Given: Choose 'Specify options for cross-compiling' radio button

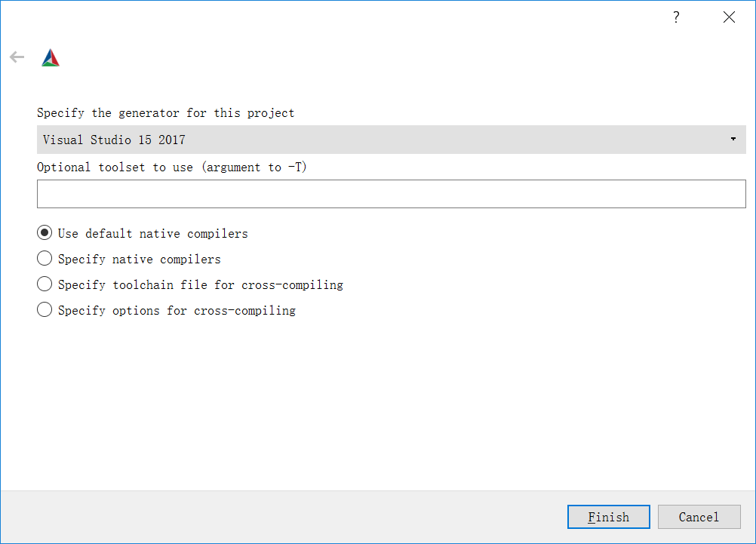Looking at the screenshot, I should [x=45, y=310].
